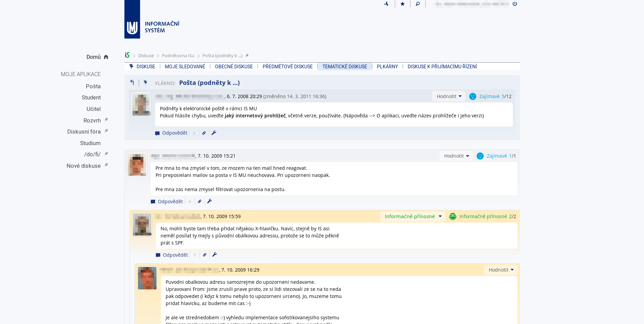Toggle pin beside Diskusní fóra
The image size is (644, 324).
106,131
